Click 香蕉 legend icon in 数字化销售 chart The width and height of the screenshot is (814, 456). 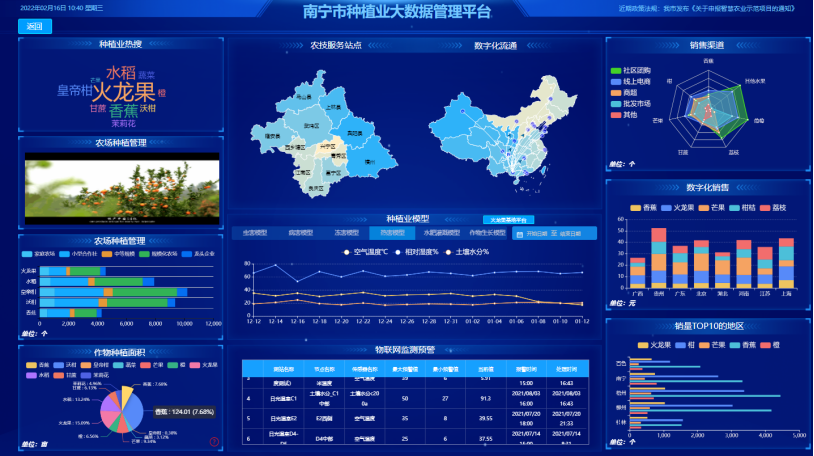pyautogui.click(x=636, y=208)
